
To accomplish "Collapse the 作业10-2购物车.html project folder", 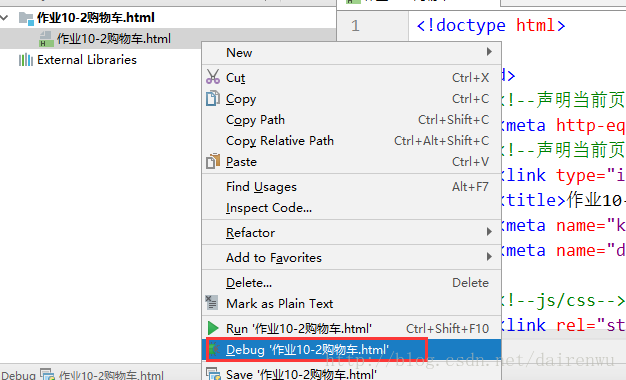I will click(x=5, y=18).
